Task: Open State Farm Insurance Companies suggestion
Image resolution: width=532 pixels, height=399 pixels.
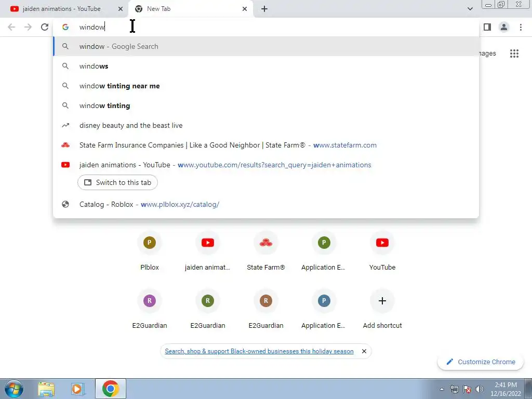Action: (x=266, y=145)
